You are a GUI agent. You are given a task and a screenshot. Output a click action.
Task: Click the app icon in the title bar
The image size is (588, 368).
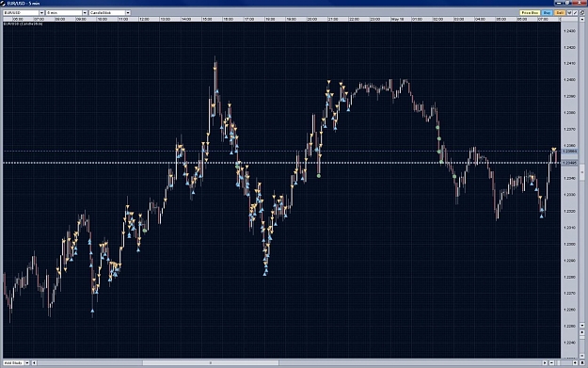click(x=3, y=3)
